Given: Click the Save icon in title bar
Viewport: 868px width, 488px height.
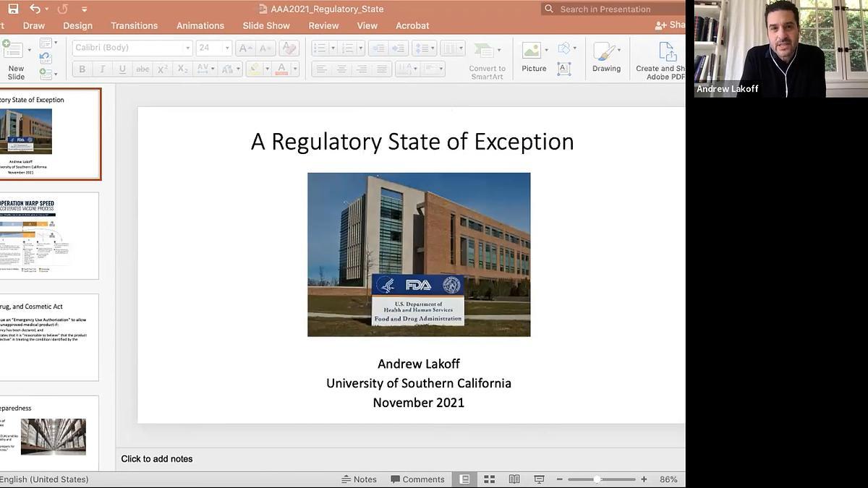Looking at the screenshot, I should [12, 9].
